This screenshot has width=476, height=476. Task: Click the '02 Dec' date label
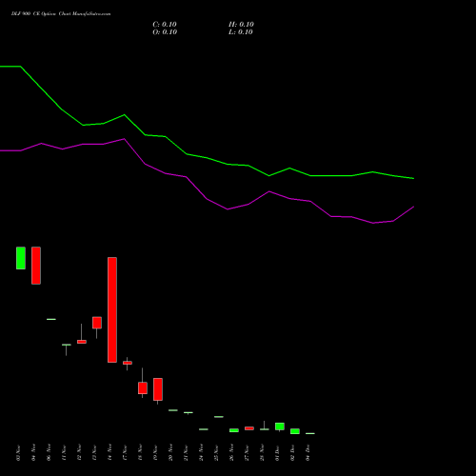pyautogui.click(x=292, y=453)
